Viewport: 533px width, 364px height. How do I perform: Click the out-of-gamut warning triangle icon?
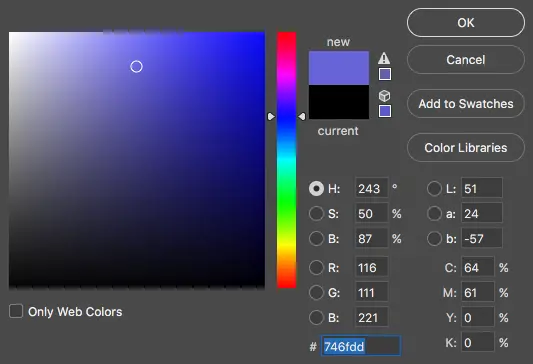pyautogui.click(x=384, y=58)
